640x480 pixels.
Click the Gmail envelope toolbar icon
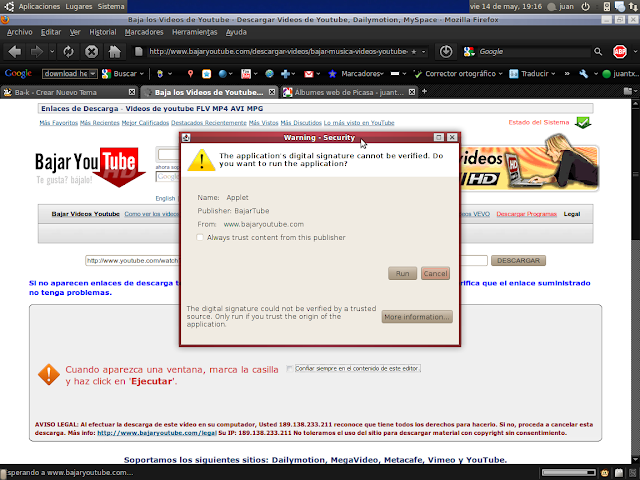309,74
